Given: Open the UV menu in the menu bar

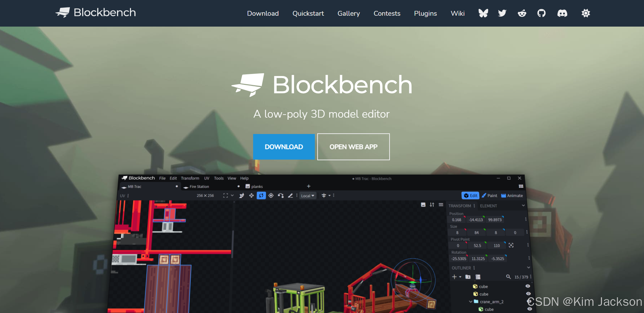Looking at the screenshot, I should coord(207,178).
